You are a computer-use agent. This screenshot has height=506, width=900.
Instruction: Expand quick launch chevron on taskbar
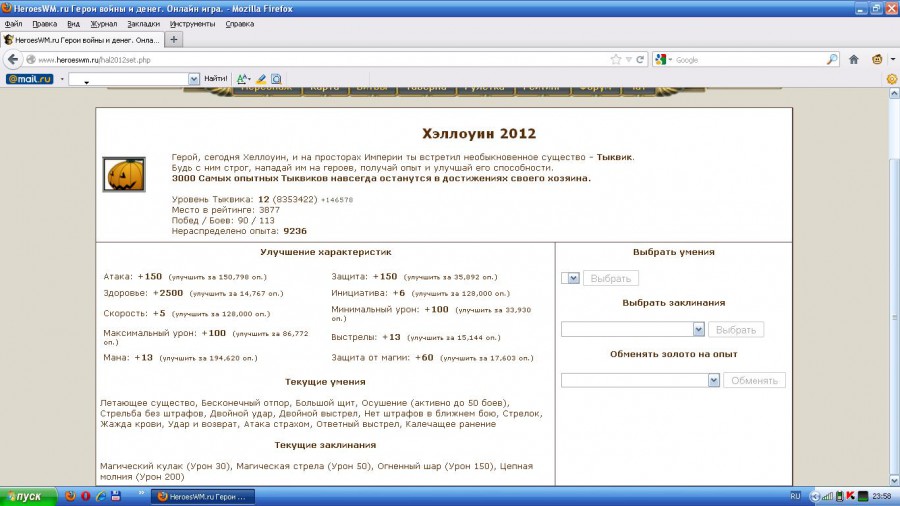pyautogui.click(x=142, y=493)
